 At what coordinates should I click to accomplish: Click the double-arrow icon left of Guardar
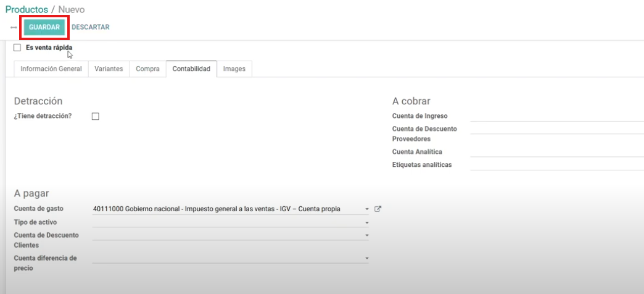14,27
